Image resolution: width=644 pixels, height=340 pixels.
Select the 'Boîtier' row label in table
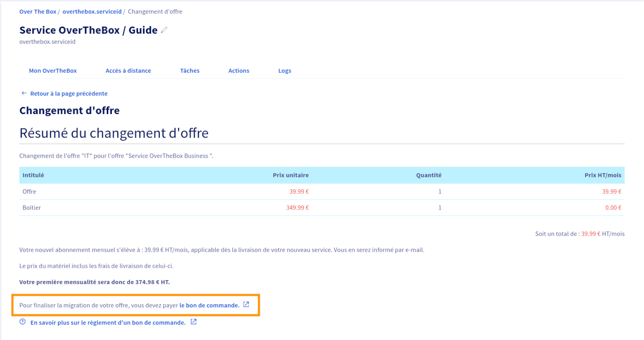coord(32,208)
